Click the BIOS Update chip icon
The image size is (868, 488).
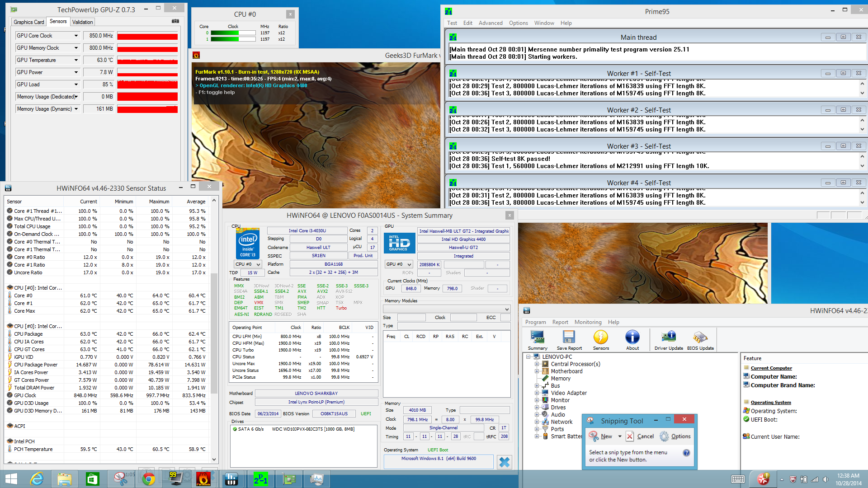(700, 338)
